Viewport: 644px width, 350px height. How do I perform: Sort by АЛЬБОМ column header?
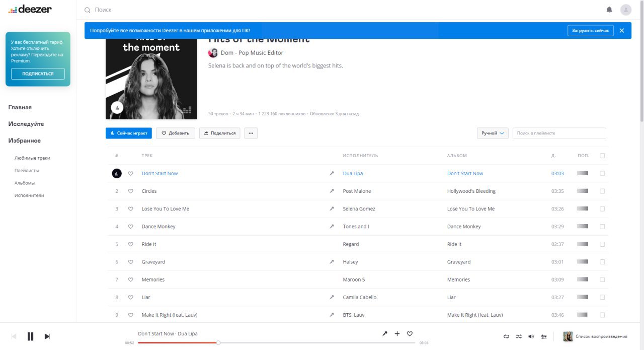click(457, 156)
